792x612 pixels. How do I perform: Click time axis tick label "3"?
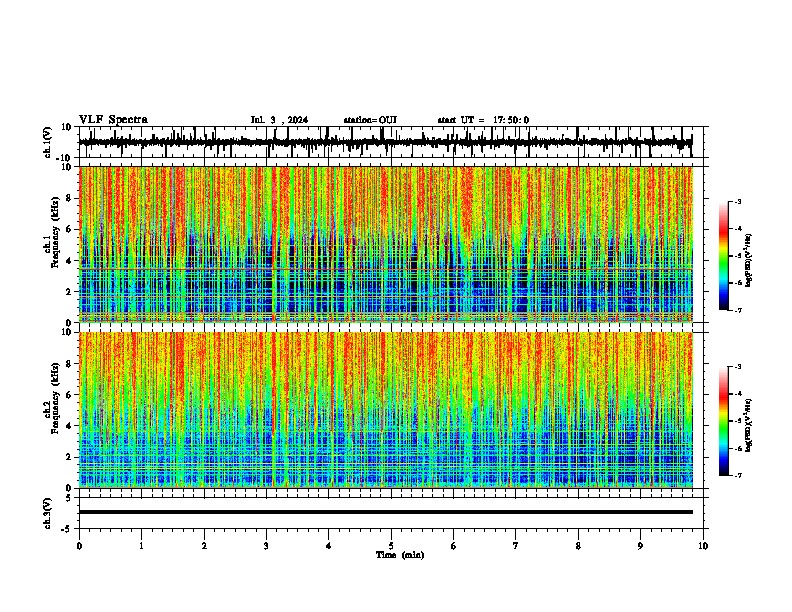click(266, 546)
